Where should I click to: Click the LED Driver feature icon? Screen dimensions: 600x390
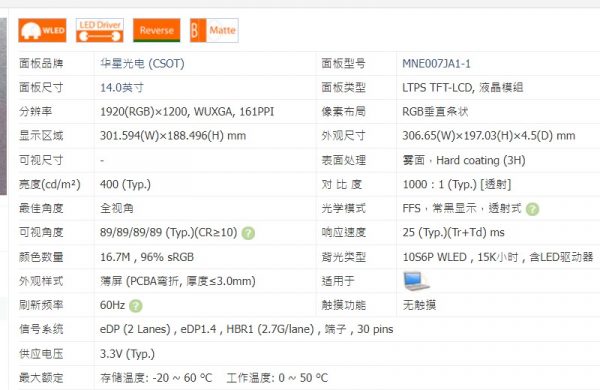(99, 30)
